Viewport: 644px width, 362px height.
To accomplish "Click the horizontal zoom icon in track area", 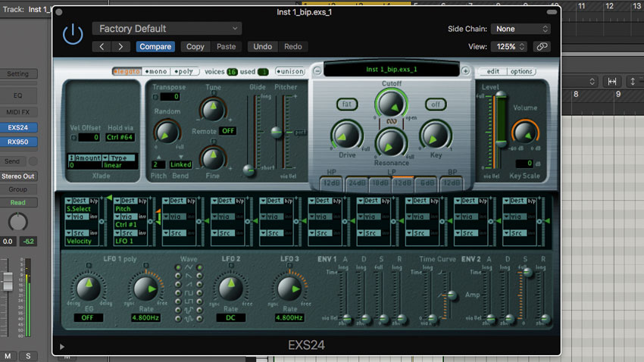I will point(612,82).
